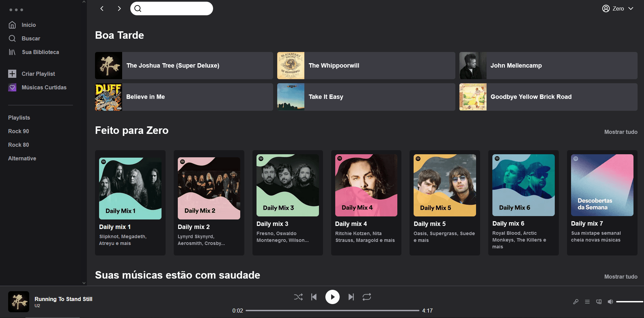Adjust the volume slider
Screen dimensions: 644x318
click(630, 302)
